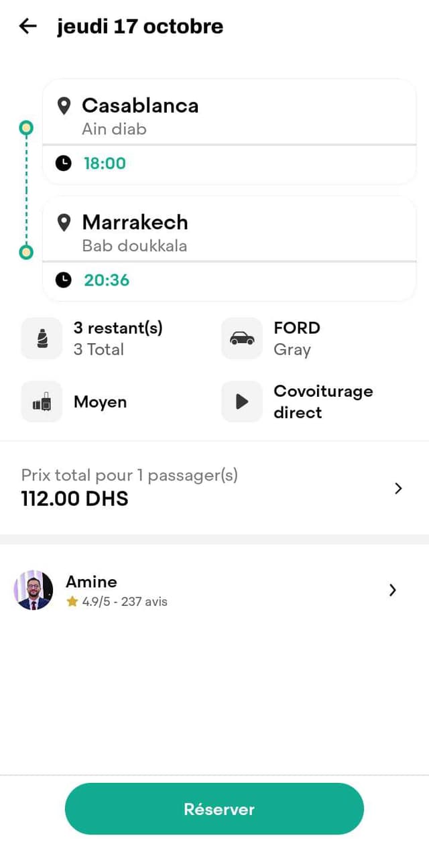Click the Covoiturage direct play icon
The height and width of the screenshot is (868, 429).
[241, 401]
